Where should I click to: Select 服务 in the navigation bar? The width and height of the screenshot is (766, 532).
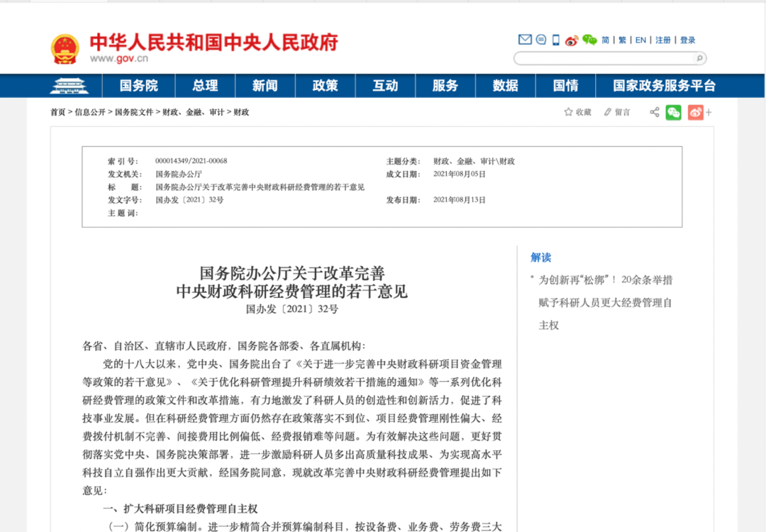445,86
